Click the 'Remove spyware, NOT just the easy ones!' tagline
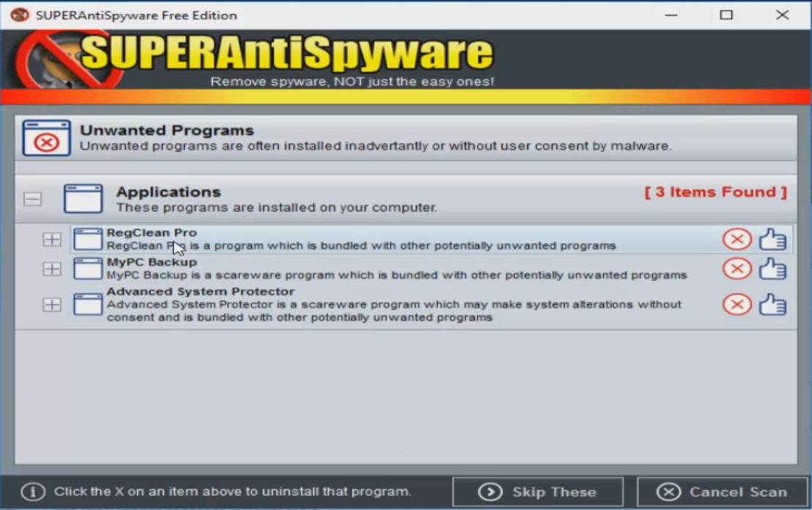This screenshot has width=812, height=510. 352,82
